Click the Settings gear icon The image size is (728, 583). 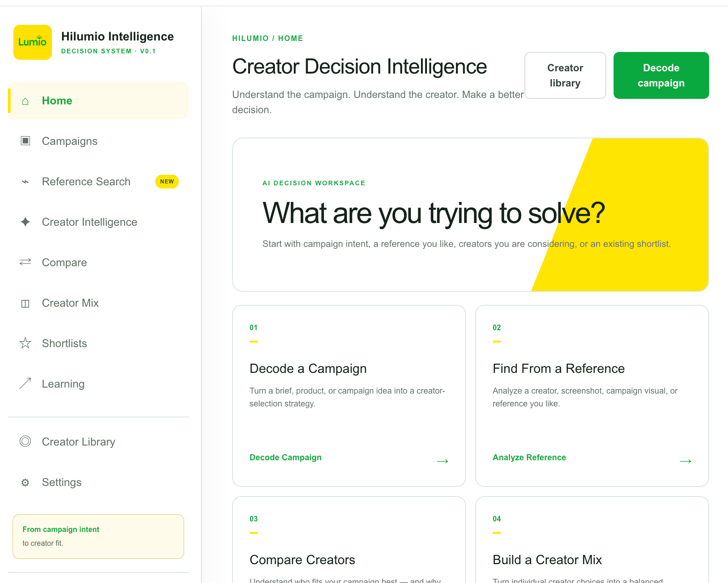(x=25, y=482)
